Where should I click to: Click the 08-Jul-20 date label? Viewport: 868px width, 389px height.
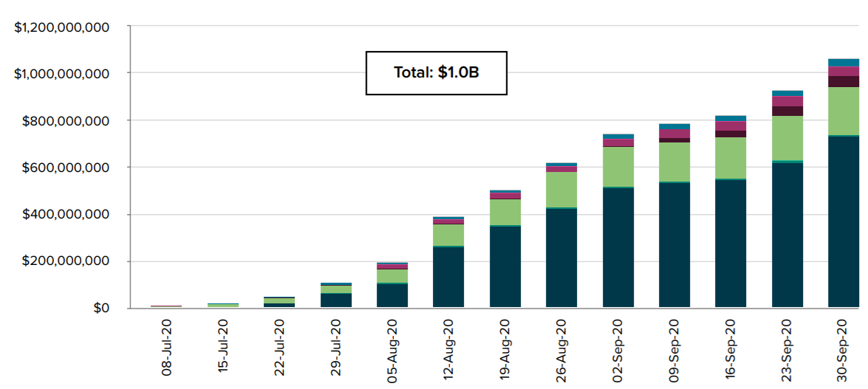(x=167, y=348)
